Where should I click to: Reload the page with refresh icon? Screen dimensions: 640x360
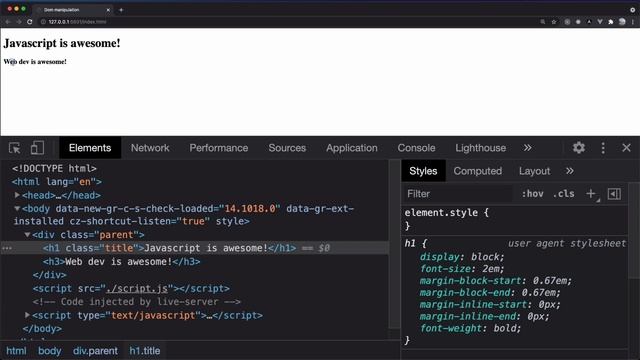click(x=29, y=22)
